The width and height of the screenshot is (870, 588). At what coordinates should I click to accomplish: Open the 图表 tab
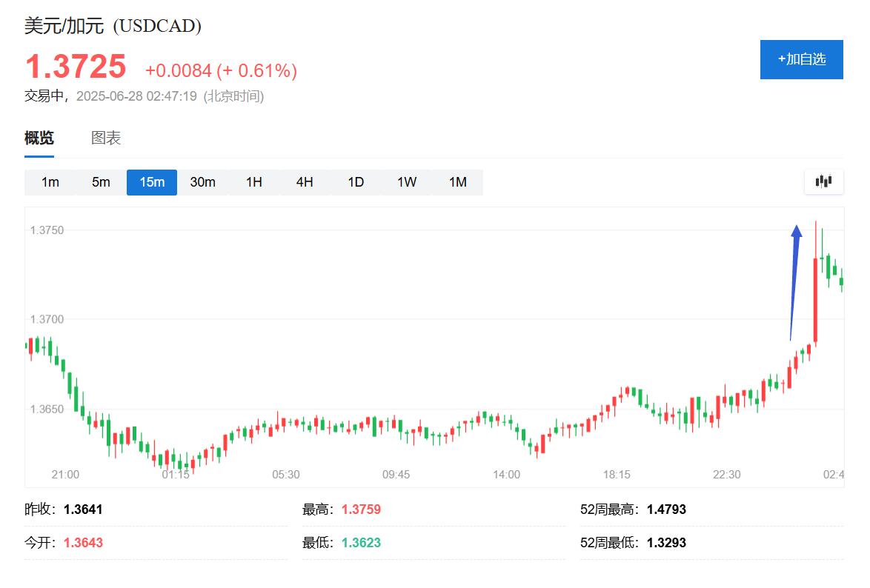106,138
